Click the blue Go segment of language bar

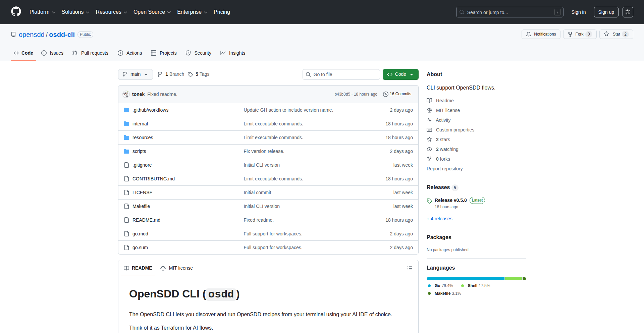(x=465, y=279)
